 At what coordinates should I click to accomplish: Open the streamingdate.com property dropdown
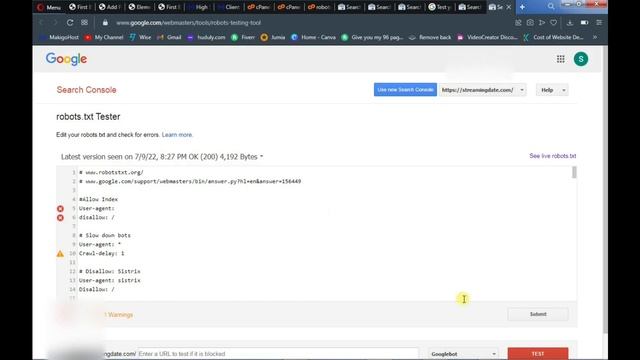[x=482, y=90]
